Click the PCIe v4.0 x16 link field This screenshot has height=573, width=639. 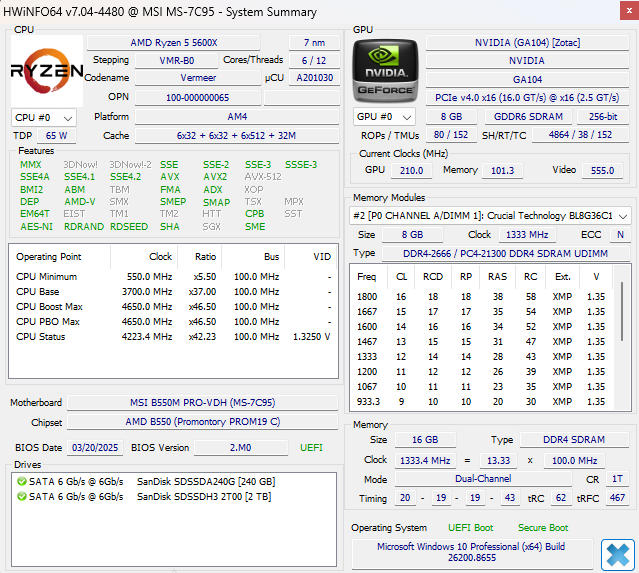(x=527, y=98)
